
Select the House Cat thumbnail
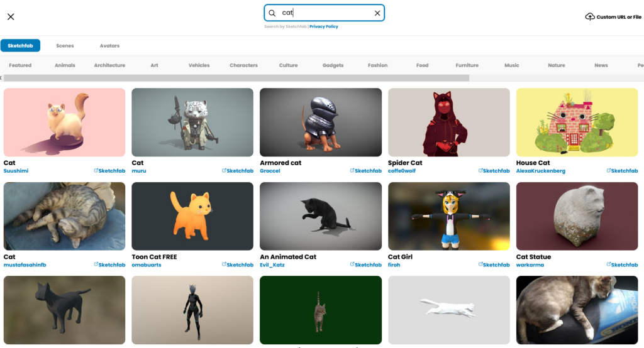click(x=577, y=122)
